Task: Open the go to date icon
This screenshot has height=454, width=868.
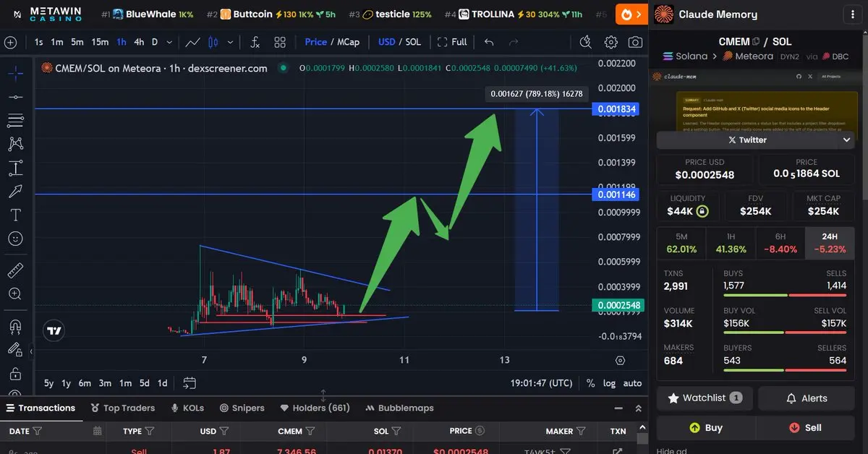Action: pyautogui.click(x=190, y=383)
